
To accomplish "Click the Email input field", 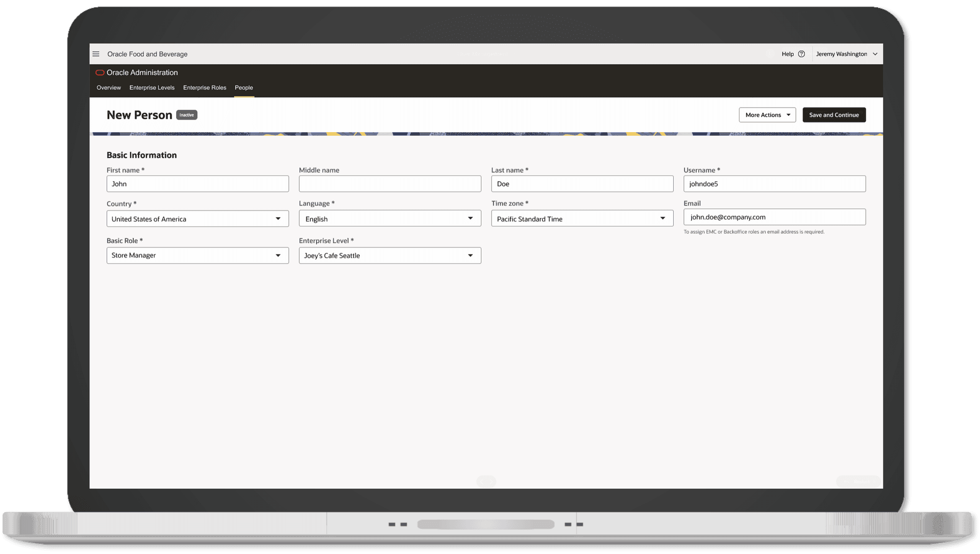I will (x=774, y=217).
